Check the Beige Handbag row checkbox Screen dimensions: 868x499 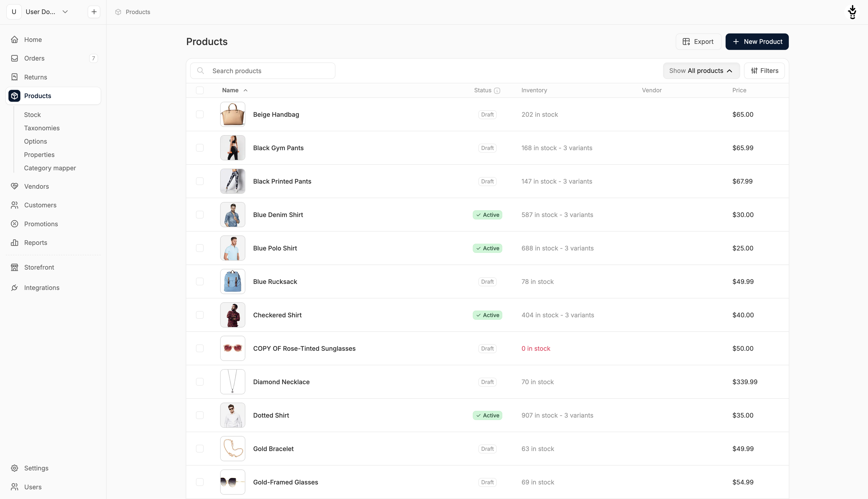coord(200,115)
